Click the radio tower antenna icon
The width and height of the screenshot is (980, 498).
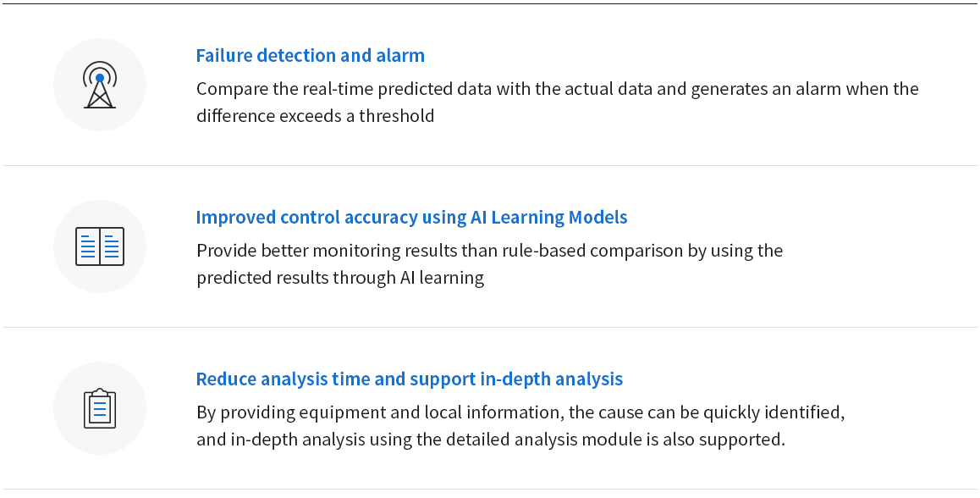pos(99,85)
